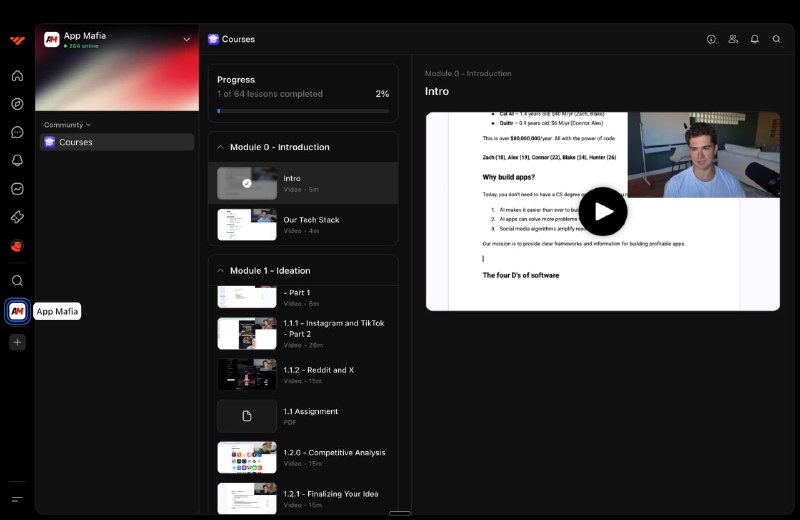Click the menu lines icon at rail bottom
This screenshot has height=520, width=800.
(17, 499)
